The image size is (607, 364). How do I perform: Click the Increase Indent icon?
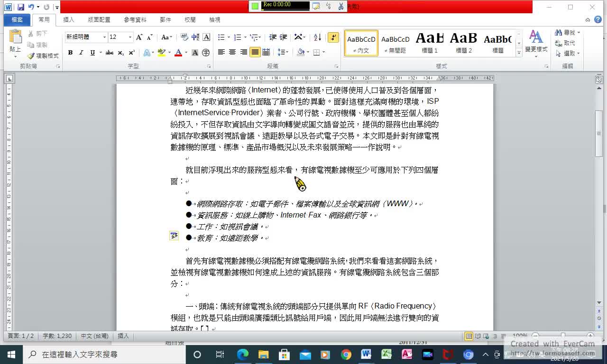click(284, 37)
